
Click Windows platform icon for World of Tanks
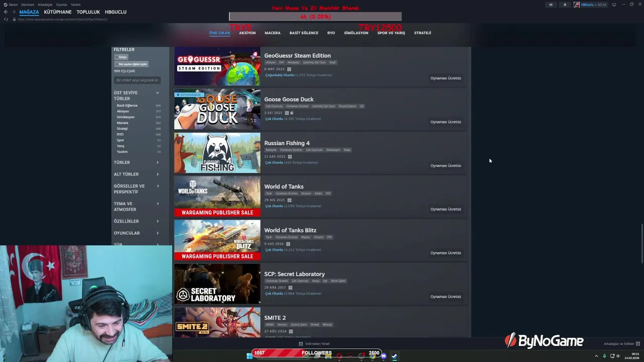(x=289, y=200)
